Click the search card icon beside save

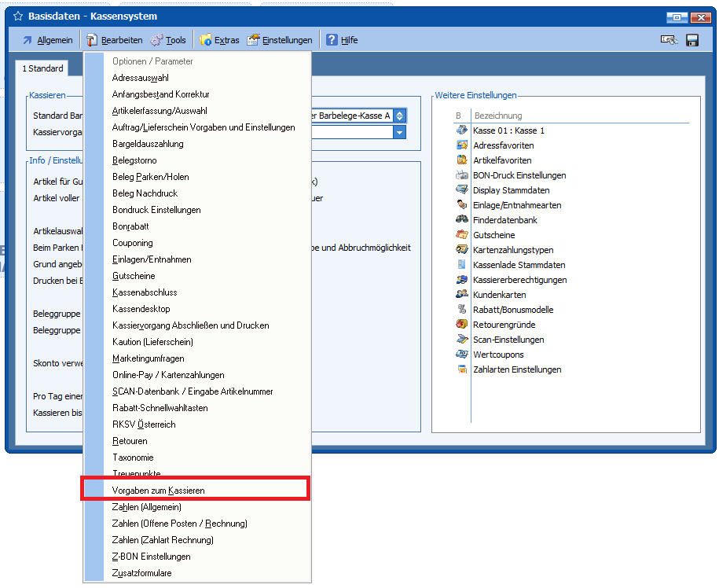[669, 40]
